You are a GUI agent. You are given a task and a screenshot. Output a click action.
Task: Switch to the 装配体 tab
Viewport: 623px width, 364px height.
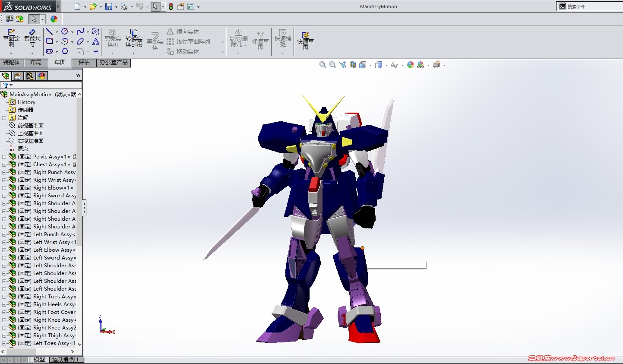(12, 63)
